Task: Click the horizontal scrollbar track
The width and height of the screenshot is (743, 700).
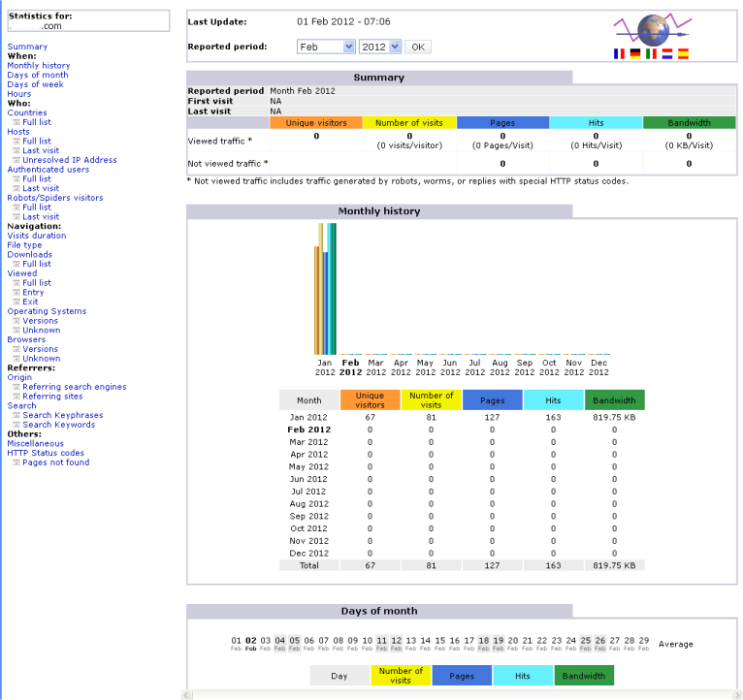Action: 462,695
